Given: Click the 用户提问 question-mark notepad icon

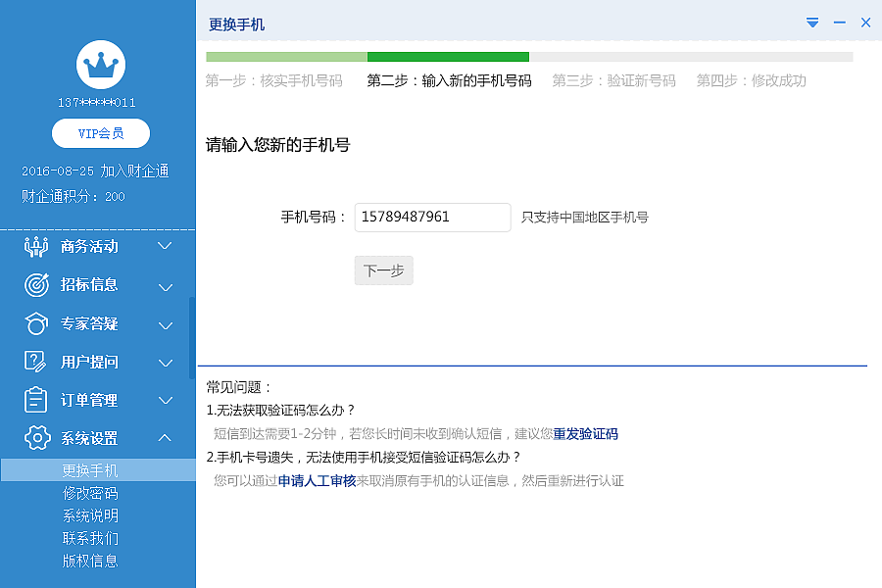Looking at the screenshot, I should 35,362.
